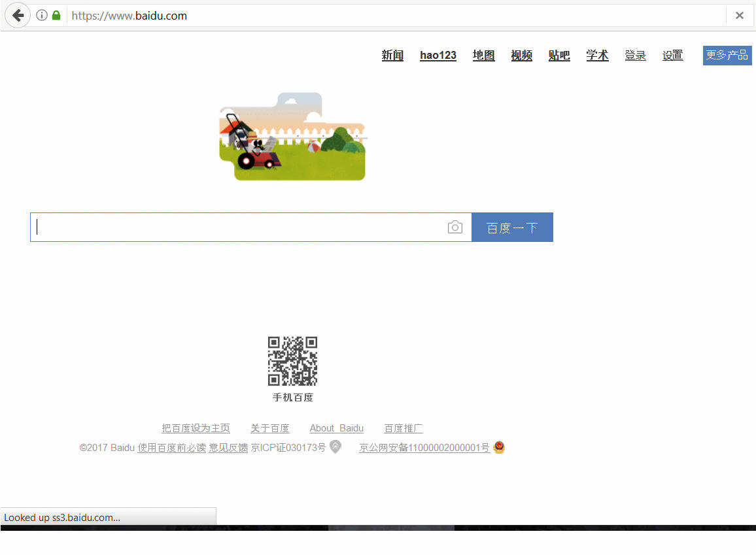This screenshot has height=555, width=756.
Task: Click the "Looked up ss3.baidu.com..." status text
Action: click(x=62, y=518)
